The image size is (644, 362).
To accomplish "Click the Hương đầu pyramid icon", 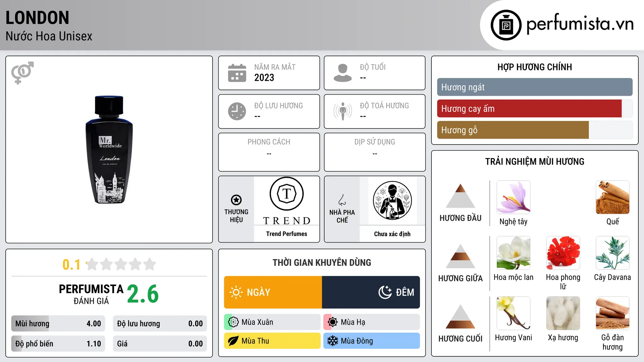I will coord(460,196).
